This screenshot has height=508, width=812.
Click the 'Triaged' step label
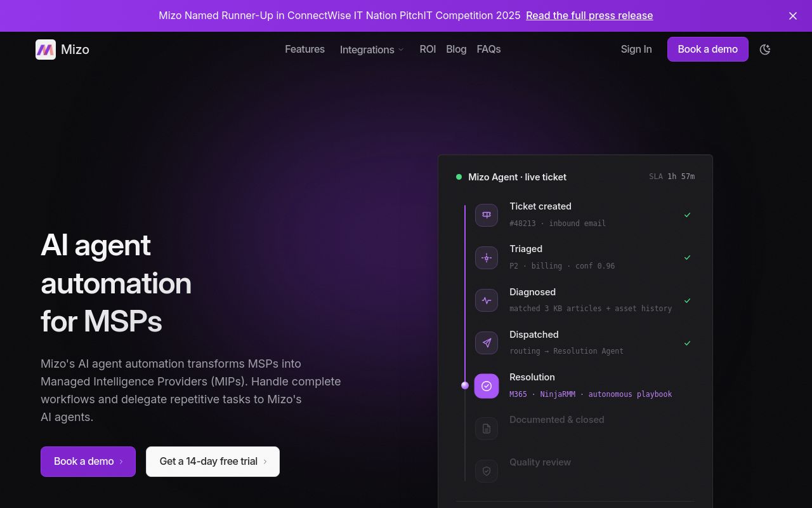coord(526,249)
